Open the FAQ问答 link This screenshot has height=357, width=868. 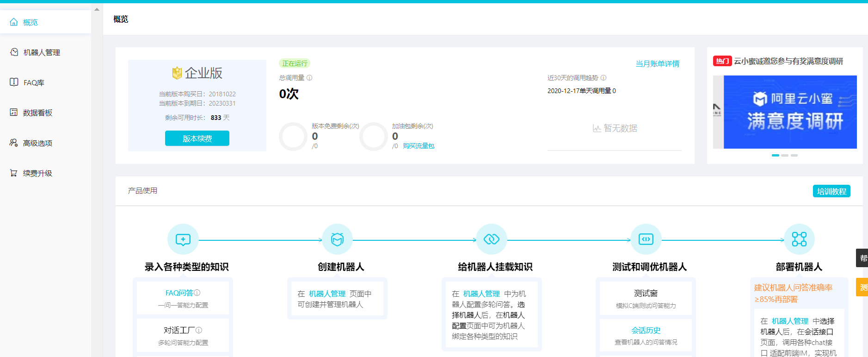[x=179, y=293]
